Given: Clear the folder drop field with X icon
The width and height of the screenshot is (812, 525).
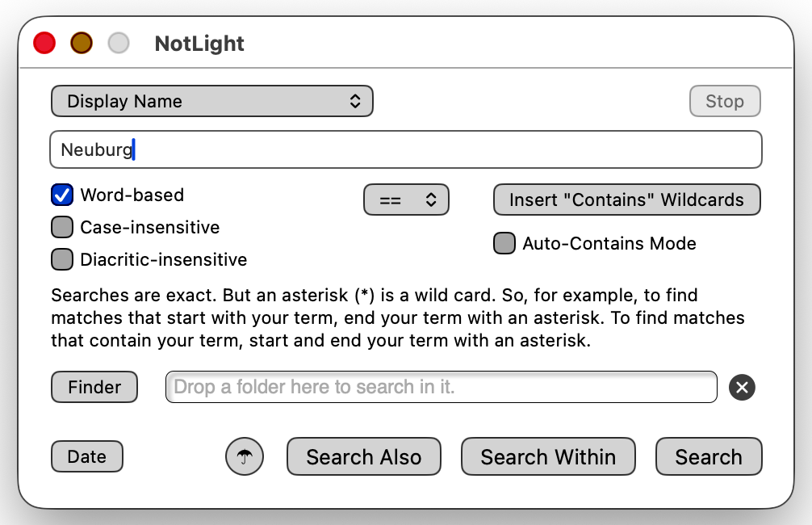Looking at the screenshot, I should tap(742, 388).
